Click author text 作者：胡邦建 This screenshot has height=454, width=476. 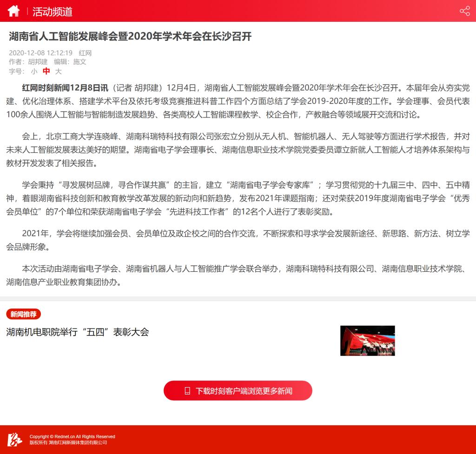pyautogui.click(x=28, y=62)
